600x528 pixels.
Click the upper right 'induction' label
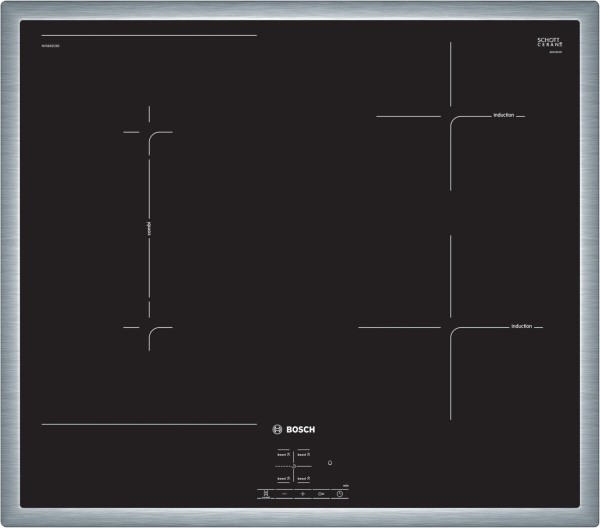pyautogui.click(x=504, y=115)
